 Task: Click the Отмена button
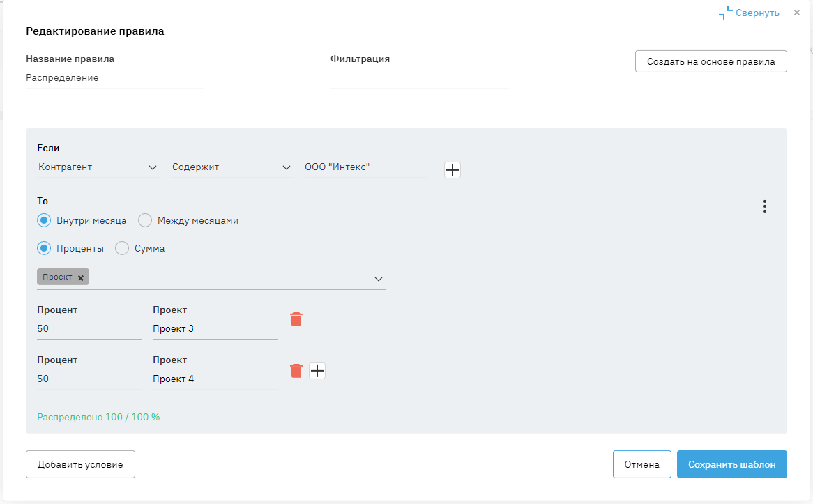pyautogui.click(x=641, y=464)
